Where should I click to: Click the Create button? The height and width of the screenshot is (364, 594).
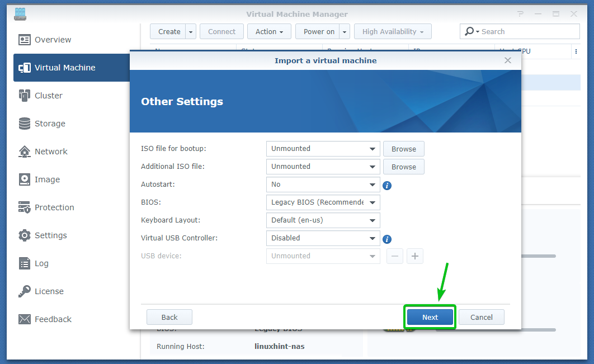[168, 31]
